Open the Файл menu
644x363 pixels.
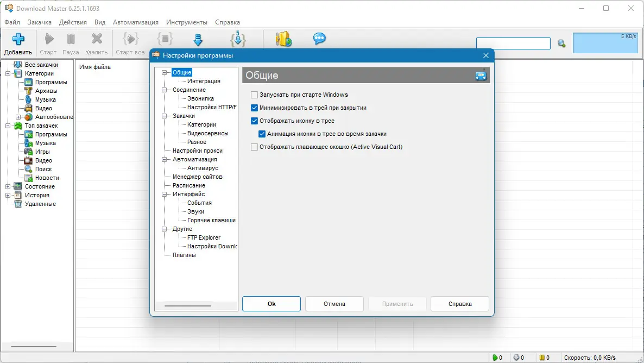click(x=12, y=22)
